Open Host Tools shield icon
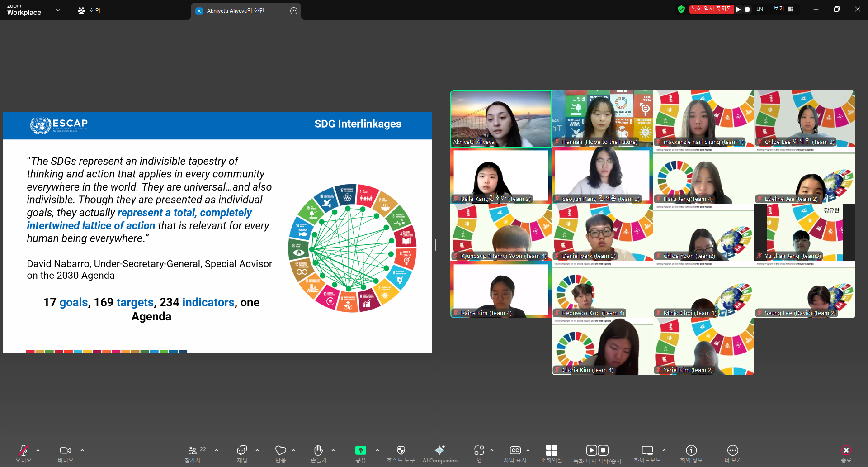The width and height of the screenshot is (868, 467). [401, 450]
